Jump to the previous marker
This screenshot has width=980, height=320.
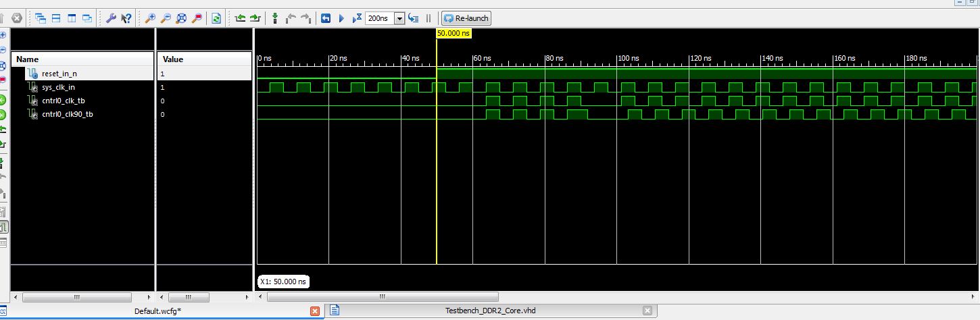point(291,18)
